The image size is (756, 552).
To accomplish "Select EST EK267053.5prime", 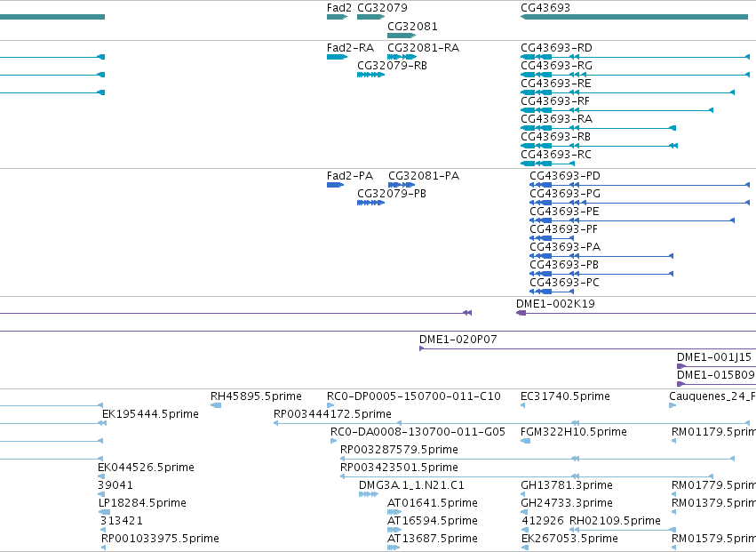I will pos(570,540).
